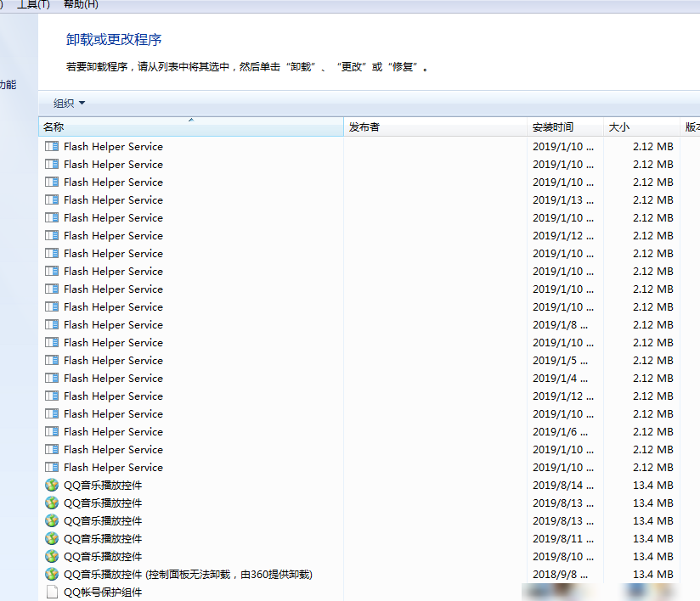Click icon of Flash Helper Service installed 2019/1/4
The image size is (700, 601).
tap(52, 378)
